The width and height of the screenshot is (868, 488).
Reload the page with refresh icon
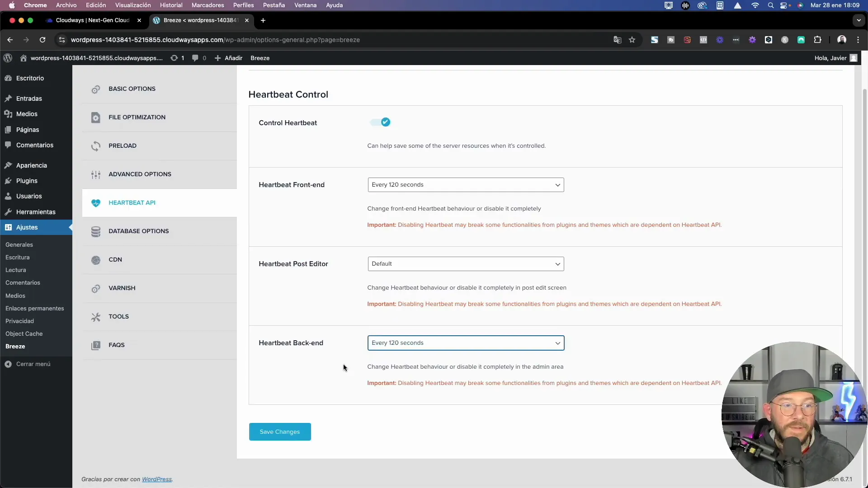(x=42, y=40)
